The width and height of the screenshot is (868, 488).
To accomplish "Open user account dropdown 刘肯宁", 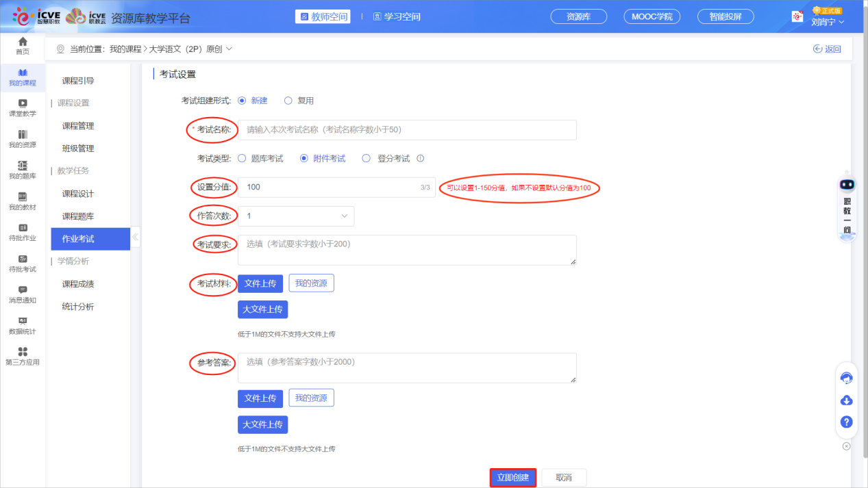I will [827, 22].
